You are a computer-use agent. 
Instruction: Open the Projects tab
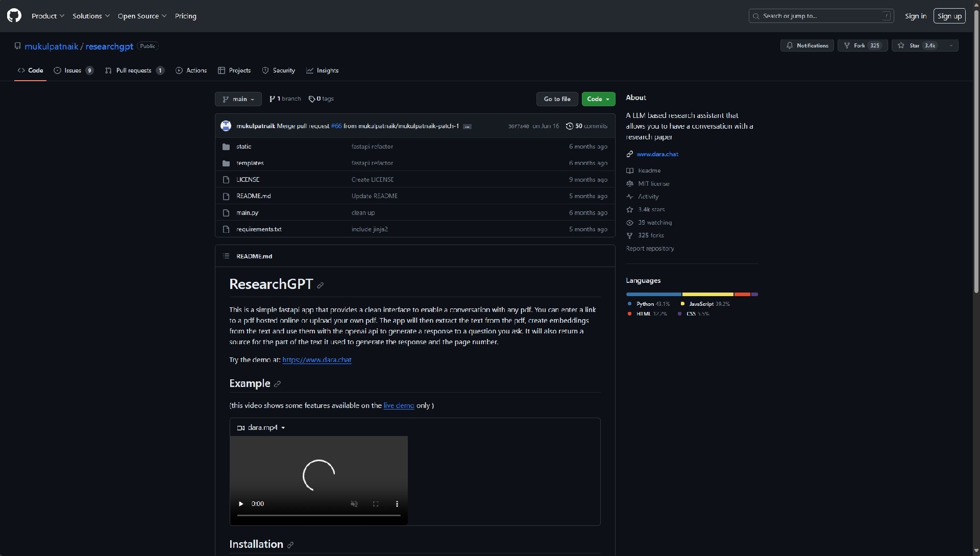(234, 70)
